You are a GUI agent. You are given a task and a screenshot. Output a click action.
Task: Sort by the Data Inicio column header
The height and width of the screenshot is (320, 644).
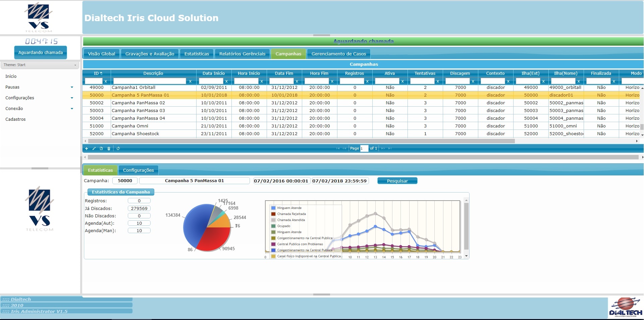coord(214,73)
